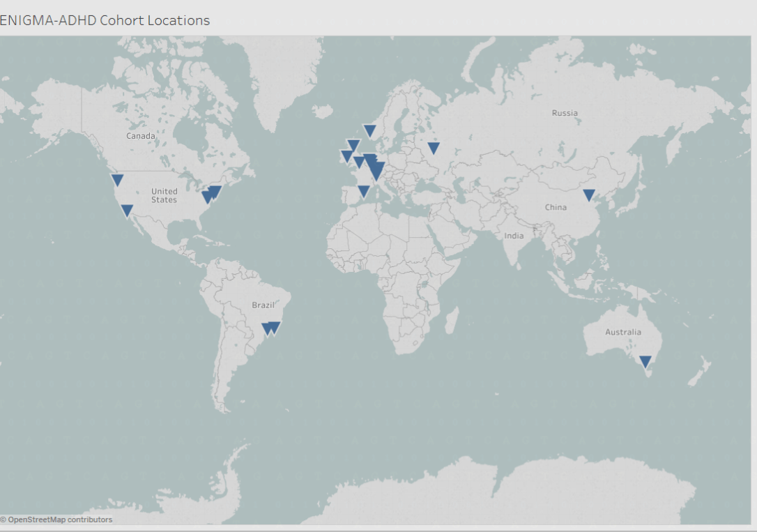This screenshot has height=532, width=757.
Task: Click the Canada label on the map
Action: click(x=140, y=136)
